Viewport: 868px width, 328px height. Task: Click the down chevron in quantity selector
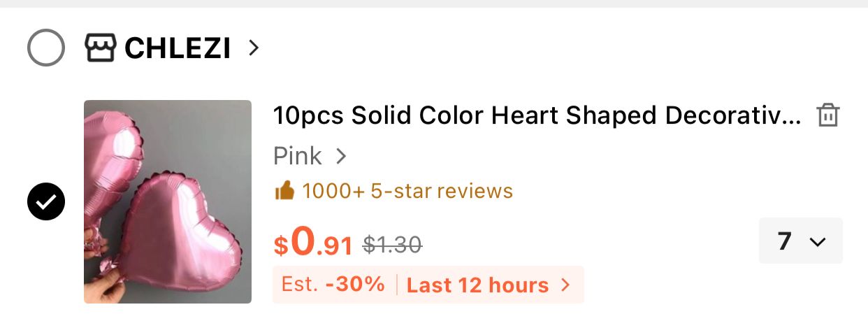817,242
